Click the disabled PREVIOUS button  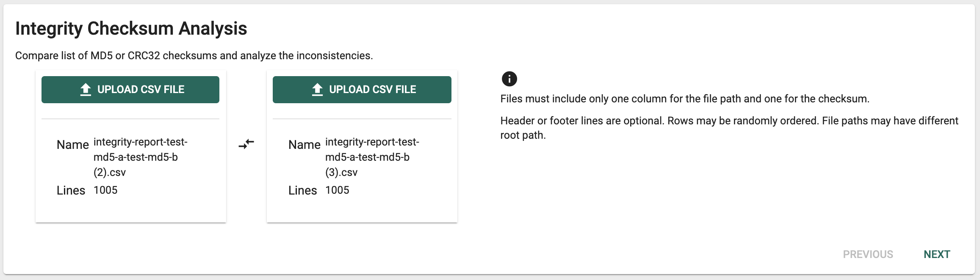pos(868,254)
